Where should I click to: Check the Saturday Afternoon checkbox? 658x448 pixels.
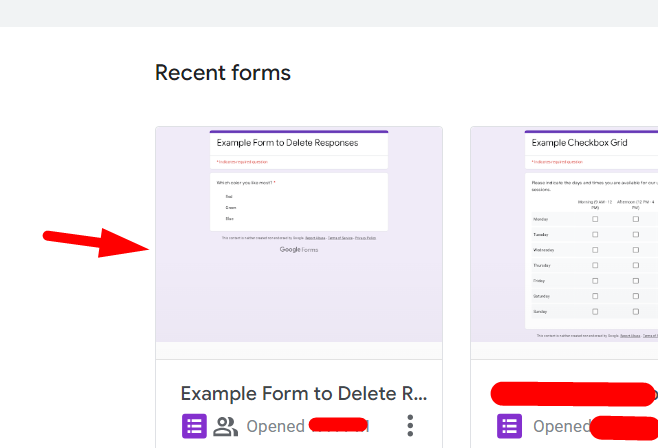(x=635, y=296)
